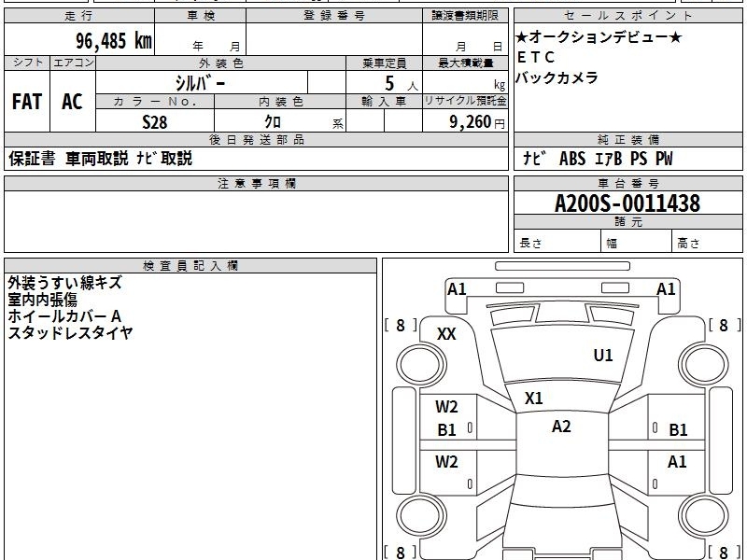Select the バックカメラ sales point

pos(557,77)
